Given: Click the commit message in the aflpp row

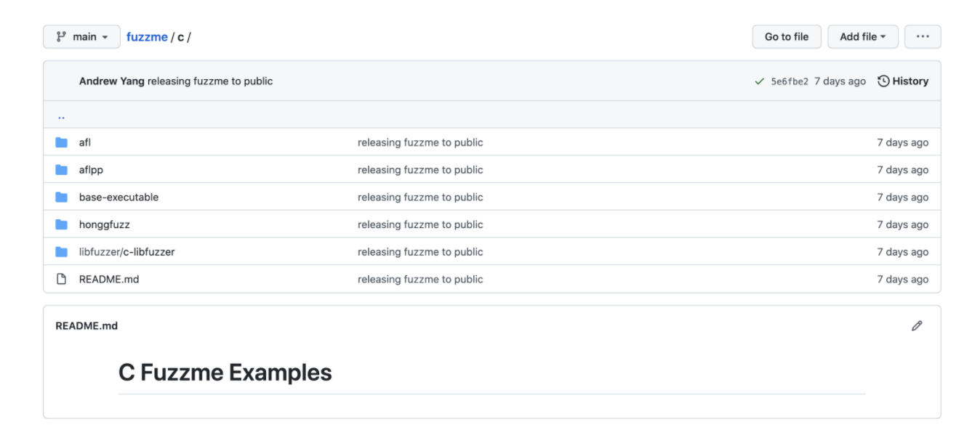Looking at the screenshot, I should click(420, 170).
